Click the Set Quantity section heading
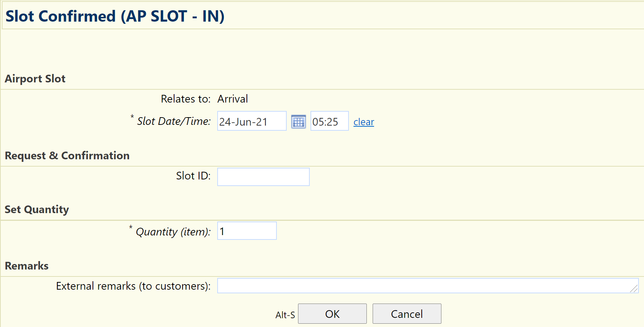 [37, 209]
